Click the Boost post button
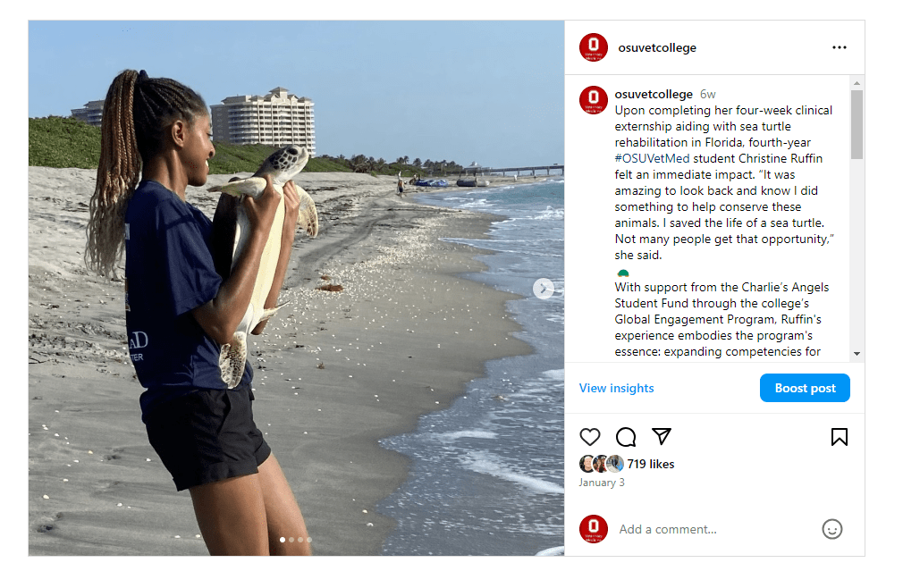903x588 pixels. click(805, 388)
